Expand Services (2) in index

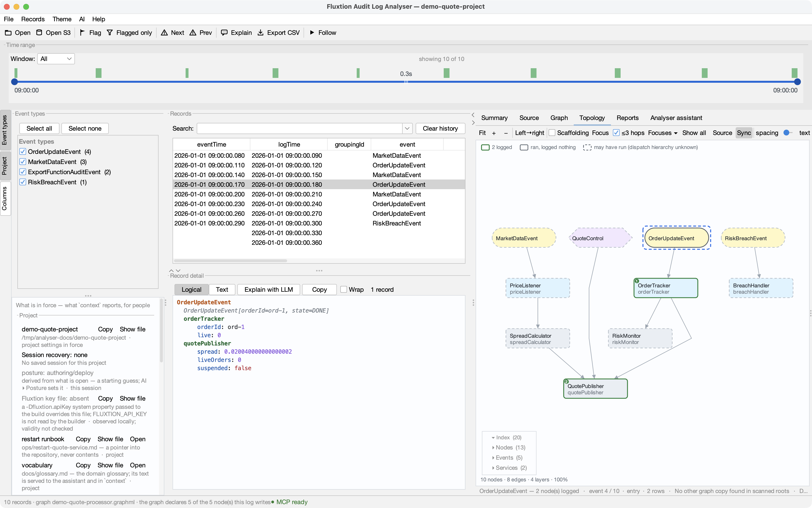(x=493, y=468)
